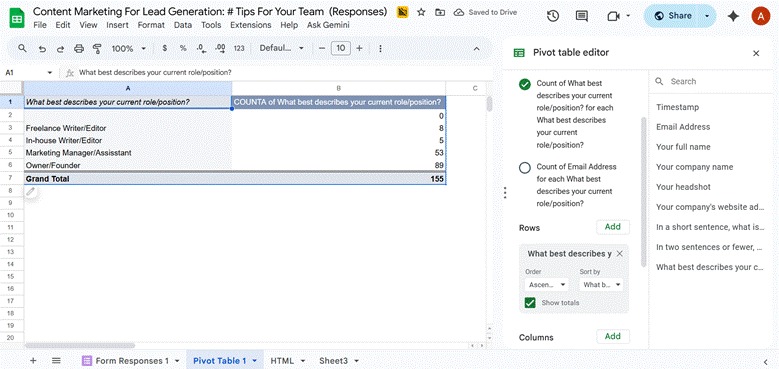This screenshot has height=369, width=779.
Task: Open the File menu
Action: [x=40, y=25]
